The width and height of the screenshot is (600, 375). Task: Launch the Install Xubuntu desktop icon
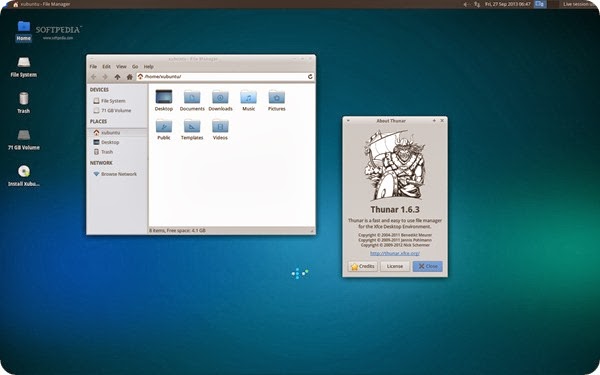point(23,176)
